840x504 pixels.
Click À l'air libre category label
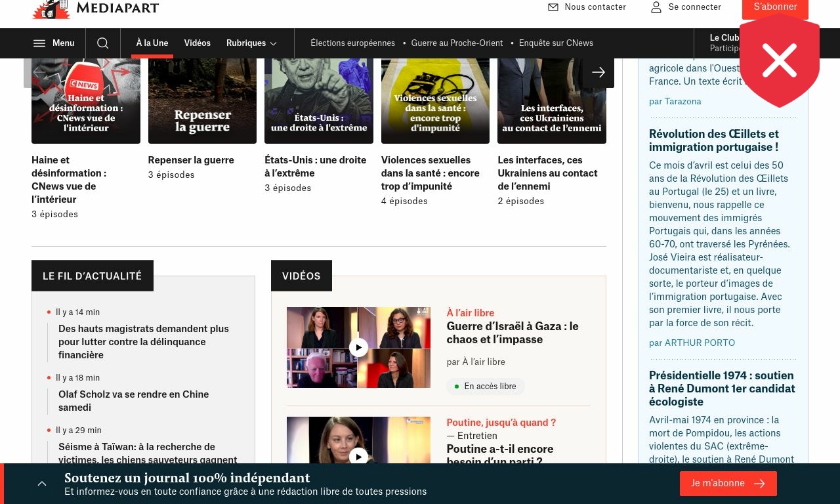(x=471, y=313)
